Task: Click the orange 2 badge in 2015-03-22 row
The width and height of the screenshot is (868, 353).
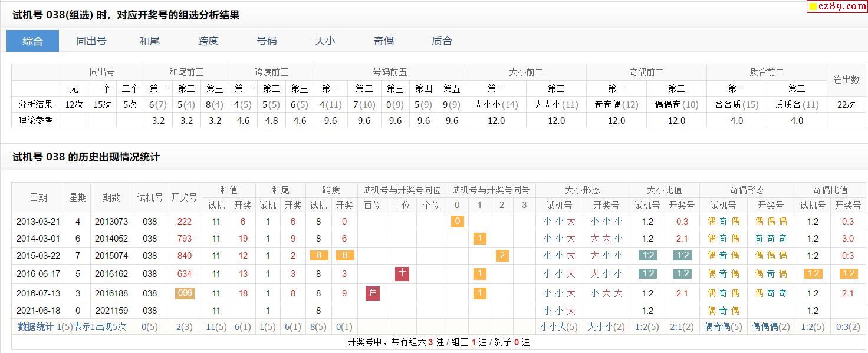Action: (502, 256)
